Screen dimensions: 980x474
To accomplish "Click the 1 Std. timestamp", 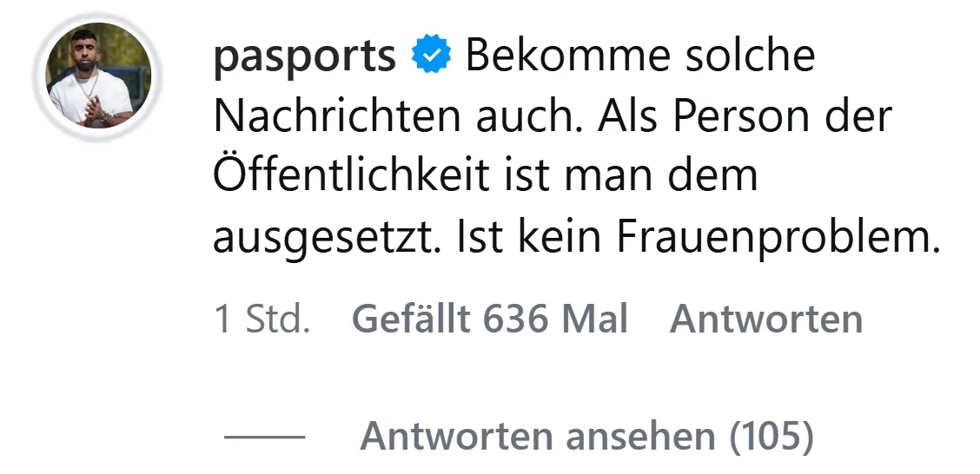I will [262, 319].
